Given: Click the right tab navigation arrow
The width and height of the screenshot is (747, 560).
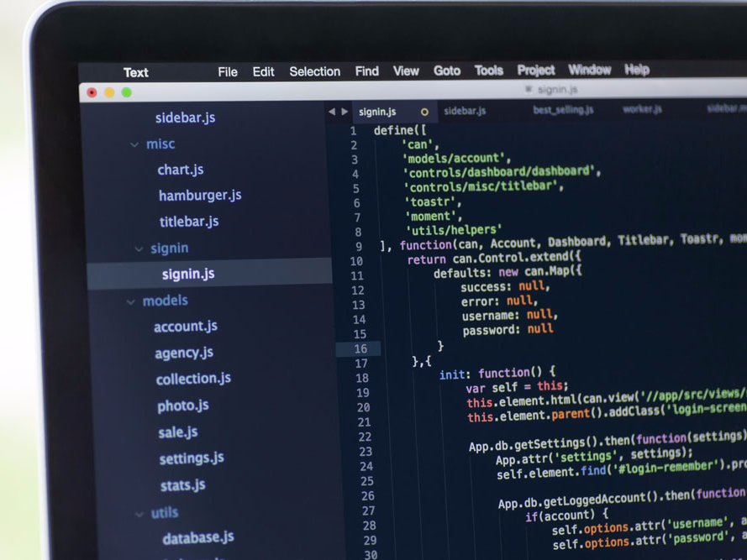Looking at the screenshot, I should click(x=344, y=111).
